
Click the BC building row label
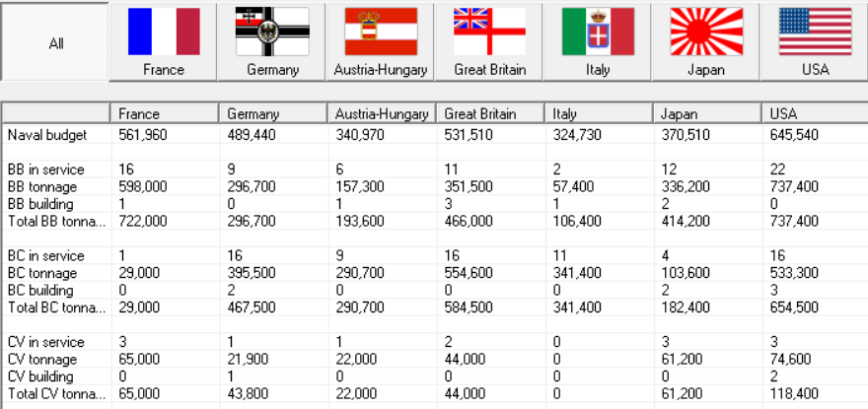(x=40, y=291)
